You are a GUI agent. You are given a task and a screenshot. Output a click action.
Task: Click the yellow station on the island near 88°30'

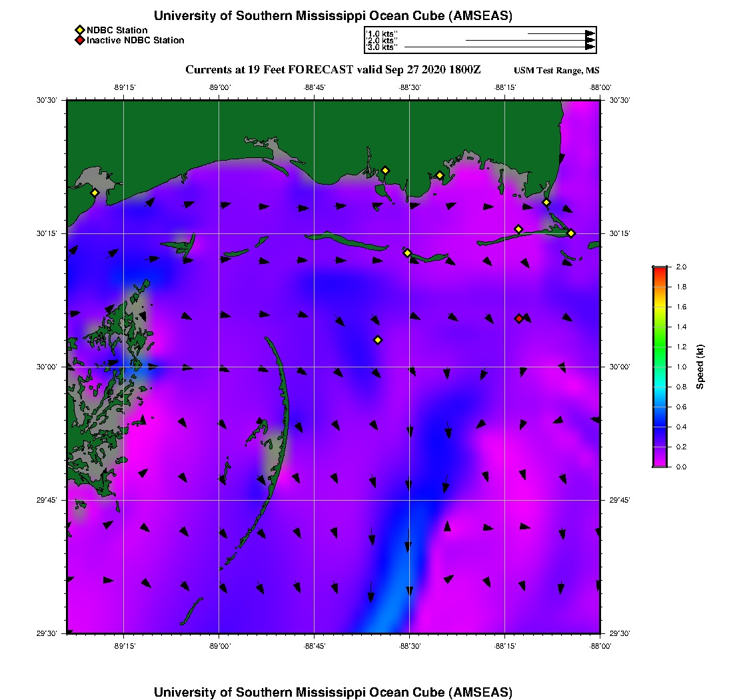(407, 253)
